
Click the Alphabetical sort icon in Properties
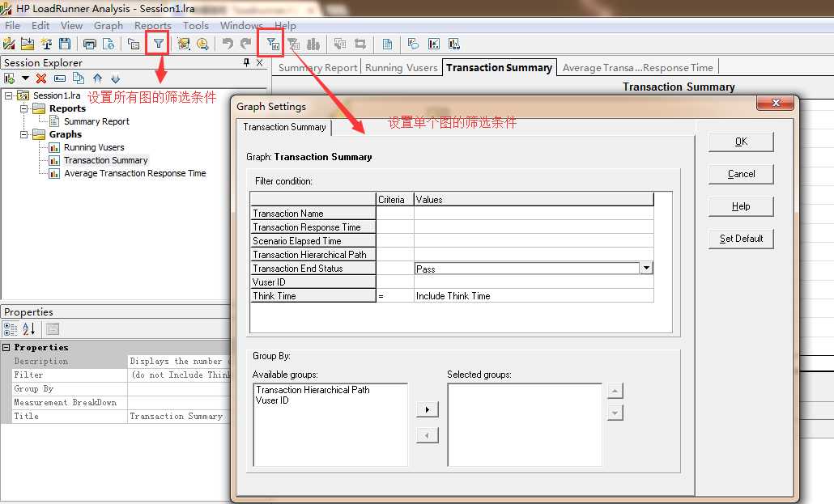coord(28,329)
